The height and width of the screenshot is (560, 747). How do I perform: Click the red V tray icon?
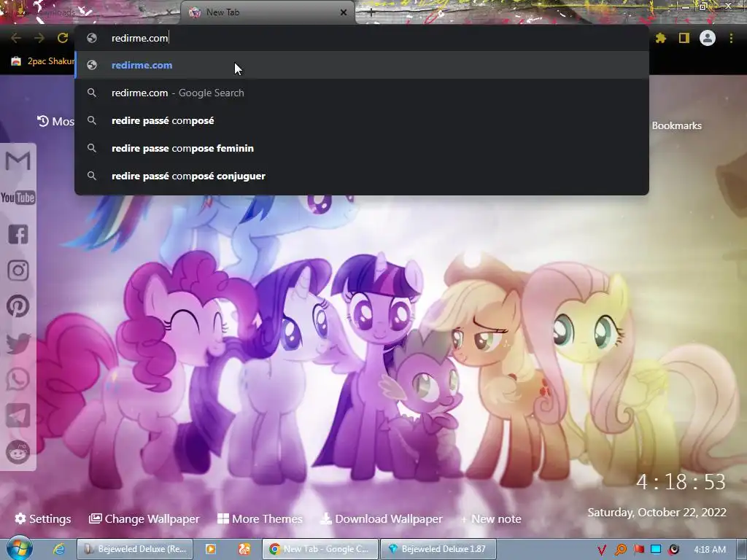(602, 550)
